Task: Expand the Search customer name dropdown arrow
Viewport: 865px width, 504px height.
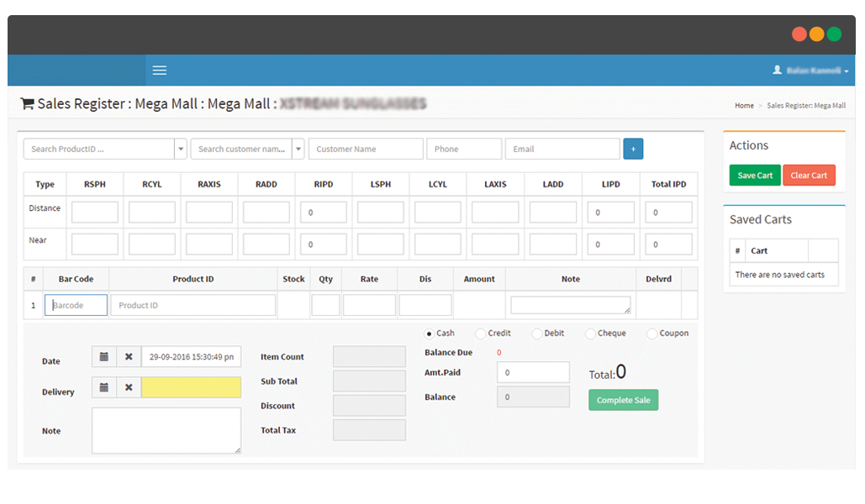Action: 298,149
